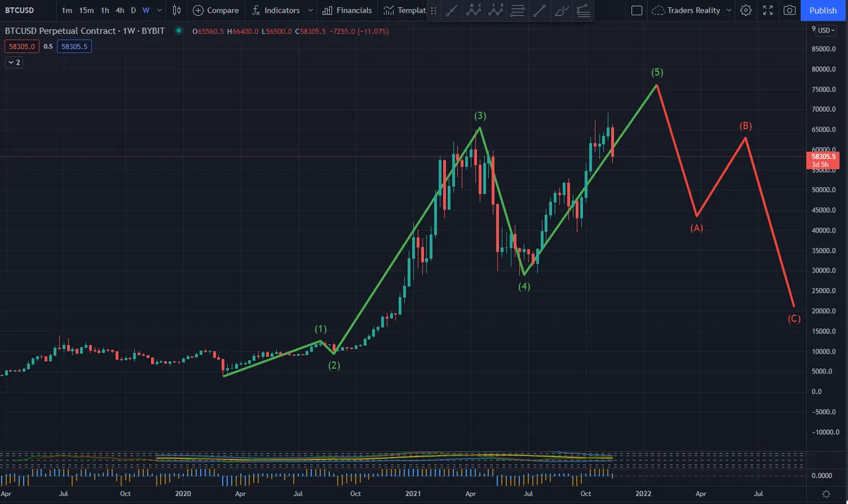Expand the timeframe dropdown arrow
This screenshot has height=504, width=848.
[x=159, y=10]
